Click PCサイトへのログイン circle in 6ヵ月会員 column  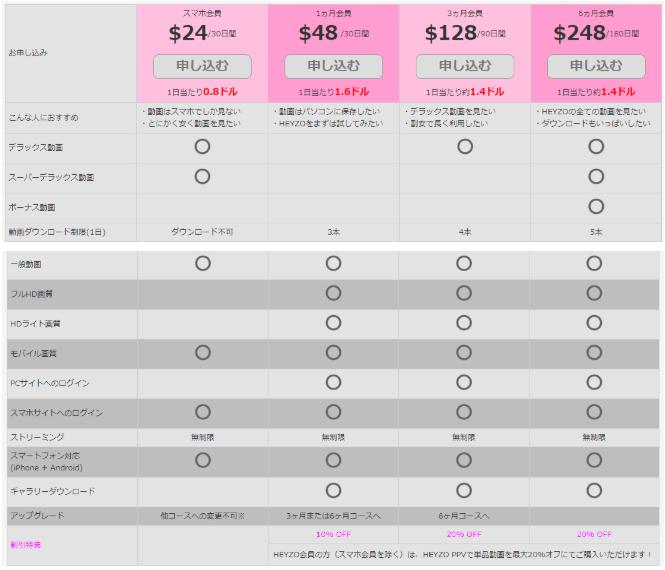tap(595, 382)
